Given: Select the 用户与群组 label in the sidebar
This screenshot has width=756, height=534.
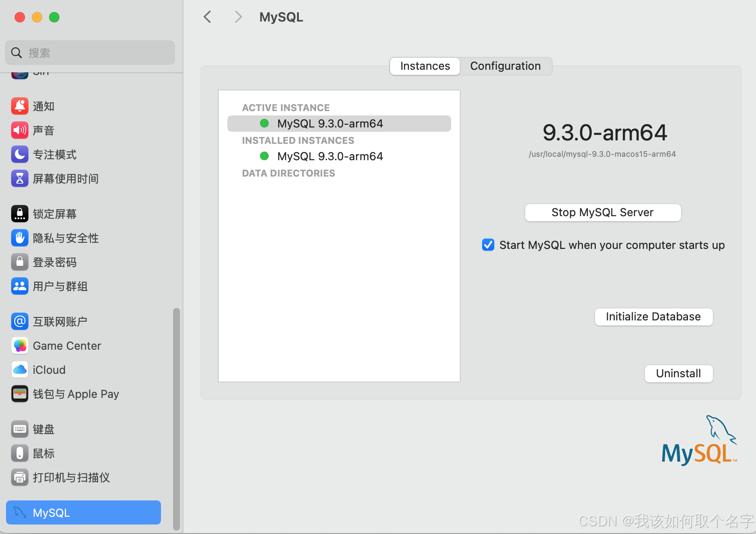Looking at the screenshot, I should 60,286.
